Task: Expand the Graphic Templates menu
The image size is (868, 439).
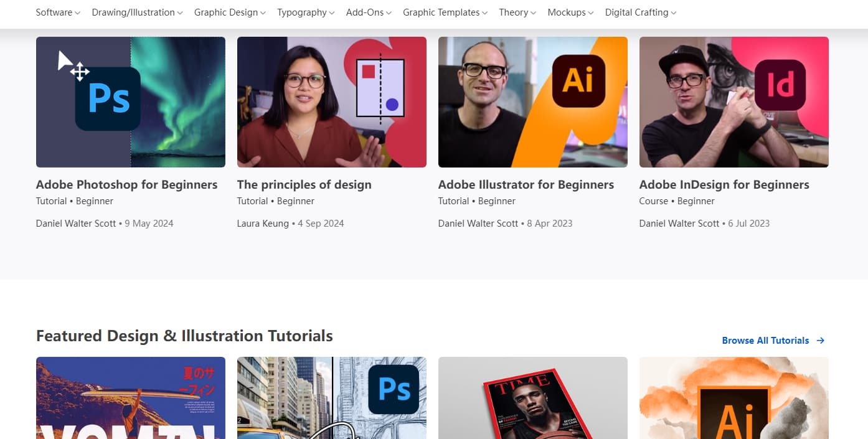Action: (x=445, y=12)
